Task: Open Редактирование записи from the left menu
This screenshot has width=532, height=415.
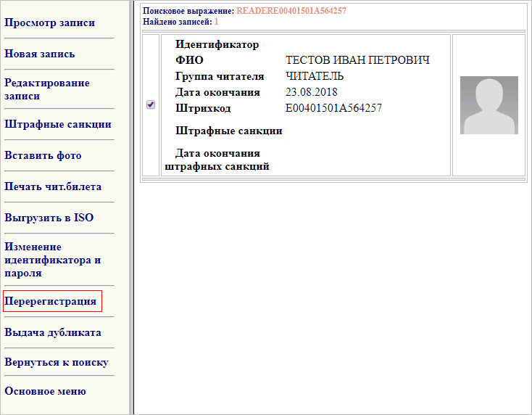Action: click(x=47, y=89)
